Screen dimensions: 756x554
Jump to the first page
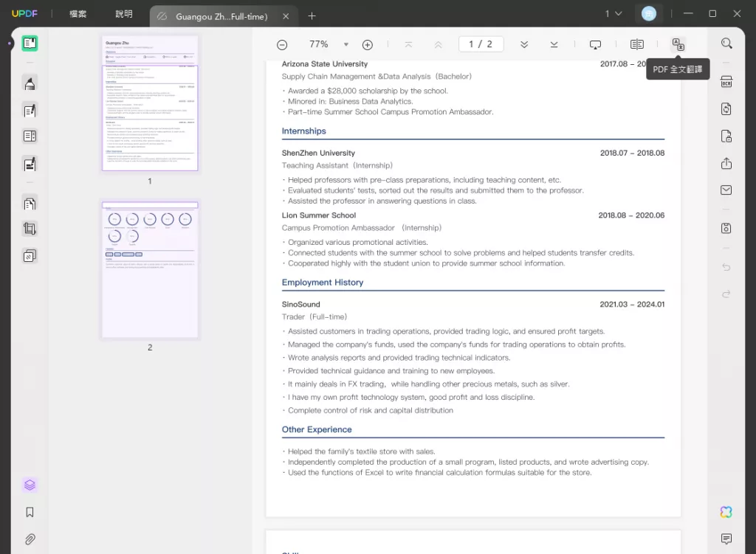(x=408, y=45)
